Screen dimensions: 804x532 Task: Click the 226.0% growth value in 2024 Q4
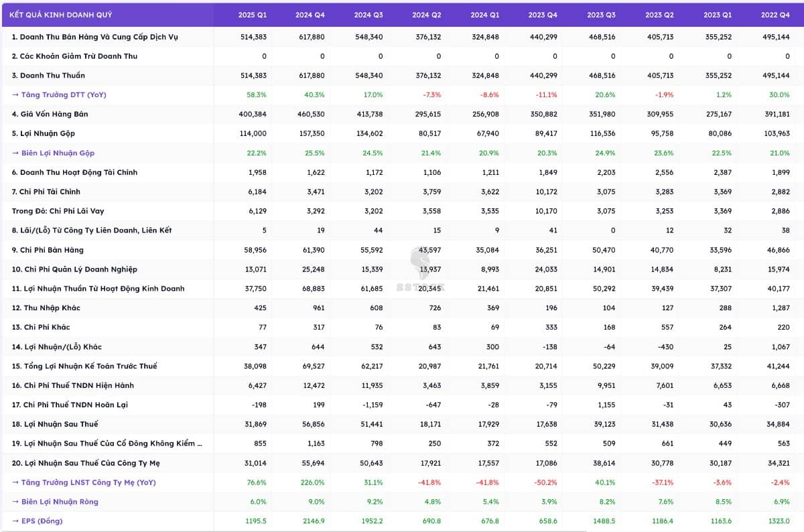[x=314, y=482]
